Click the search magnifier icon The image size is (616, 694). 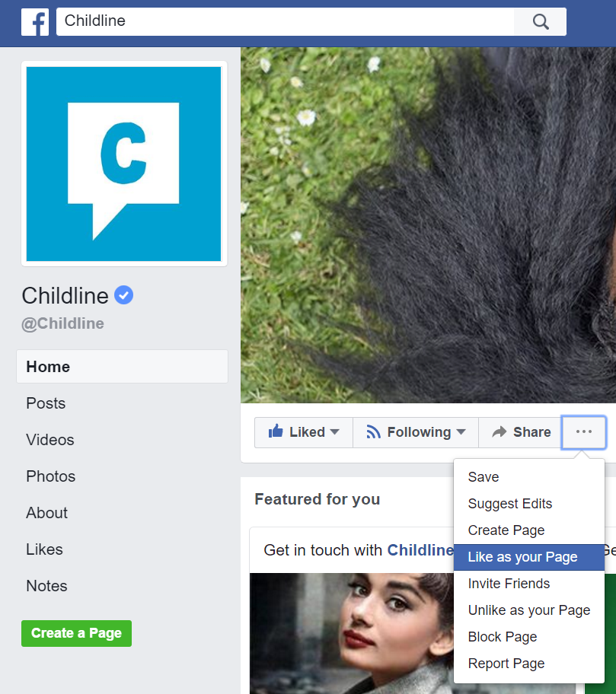pos(541,21)
